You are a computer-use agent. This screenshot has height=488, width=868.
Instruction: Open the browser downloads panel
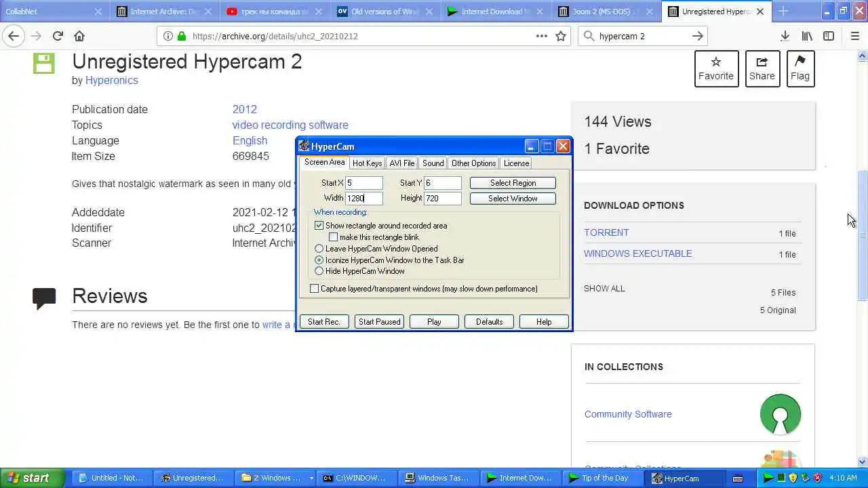[785, 36]
